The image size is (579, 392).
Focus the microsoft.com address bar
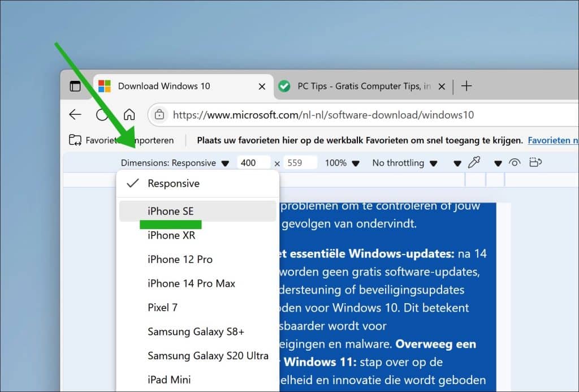364,115
